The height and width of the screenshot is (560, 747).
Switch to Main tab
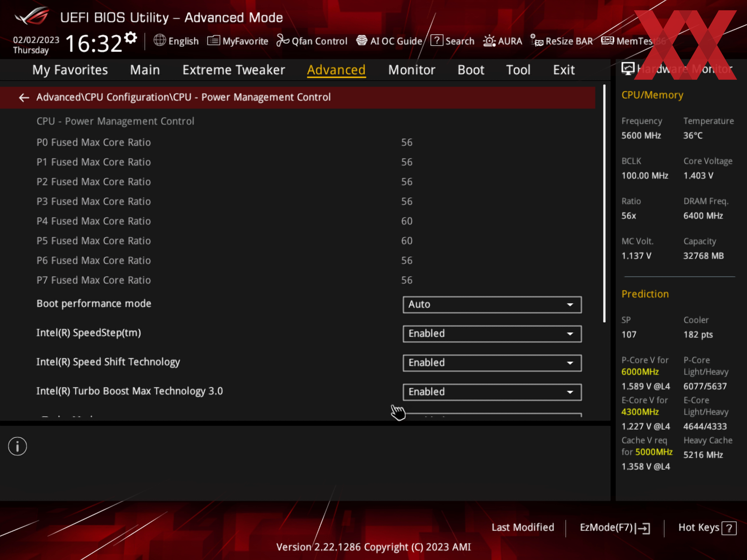[x=145, y=70]
